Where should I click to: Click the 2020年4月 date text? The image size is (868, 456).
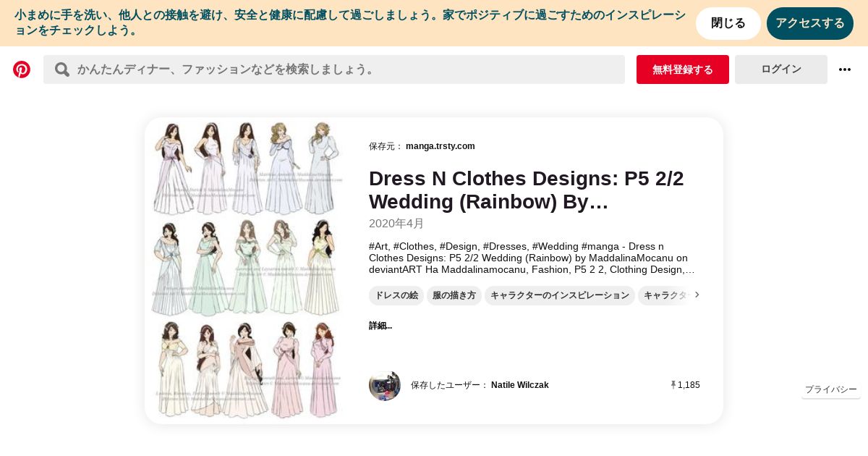[x=396, y=224]
